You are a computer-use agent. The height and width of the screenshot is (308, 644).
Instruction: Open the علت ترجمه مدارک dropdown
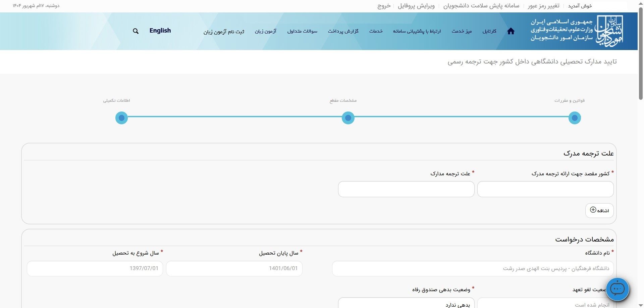[406, 189]
